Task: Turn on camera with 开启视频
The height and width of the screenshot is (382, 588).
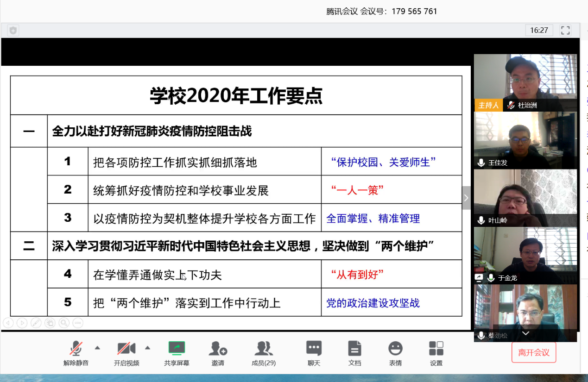Action: [x=126, y=349]
